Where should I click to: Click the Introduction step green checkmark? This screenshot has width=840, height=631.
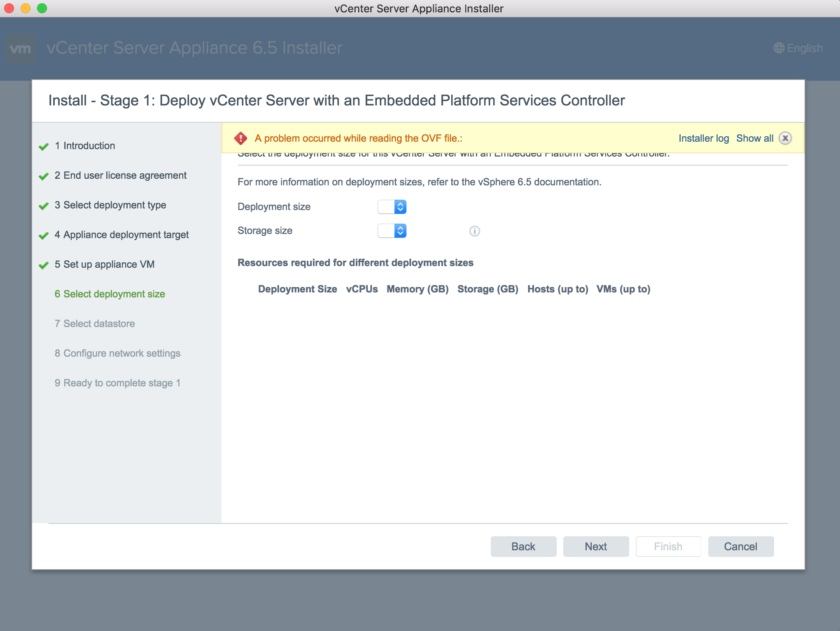pyautogui.click(x=44, y=147)
